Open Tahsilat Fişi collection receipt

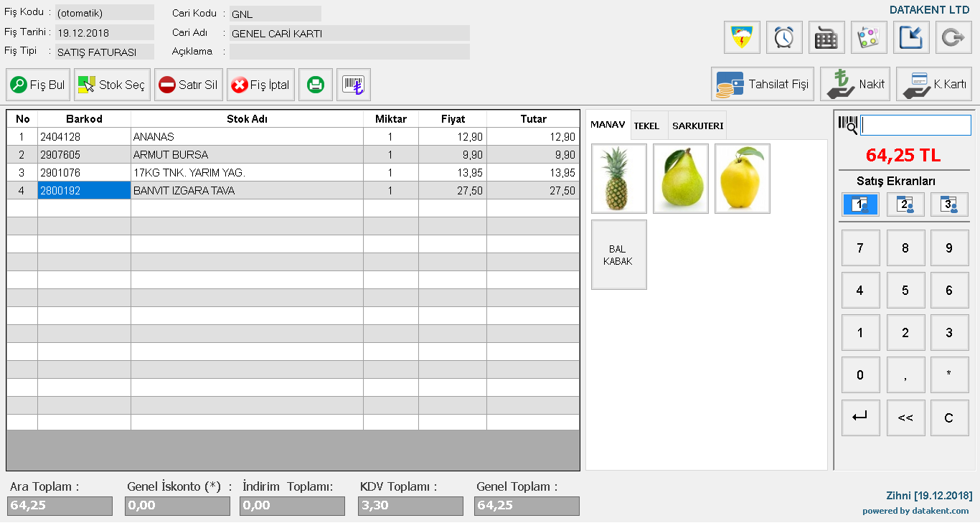pyautogui.click(x=763, y=84)
